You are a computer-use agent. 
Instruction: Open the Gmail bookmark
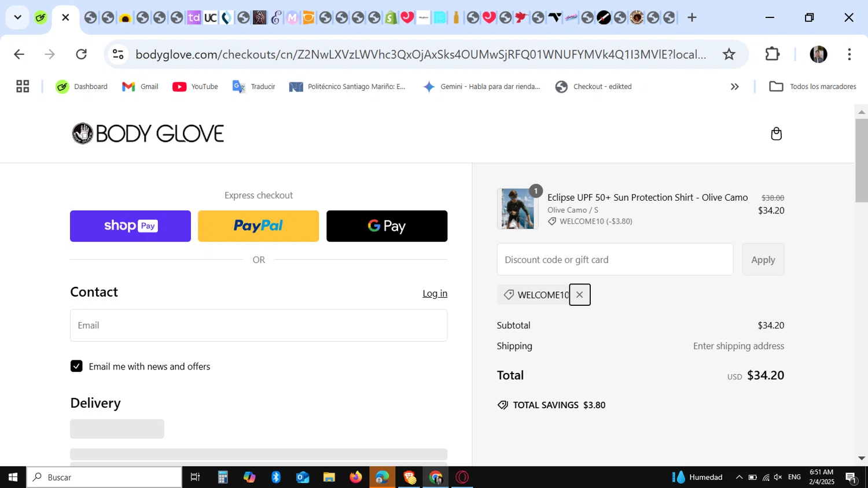140,87
